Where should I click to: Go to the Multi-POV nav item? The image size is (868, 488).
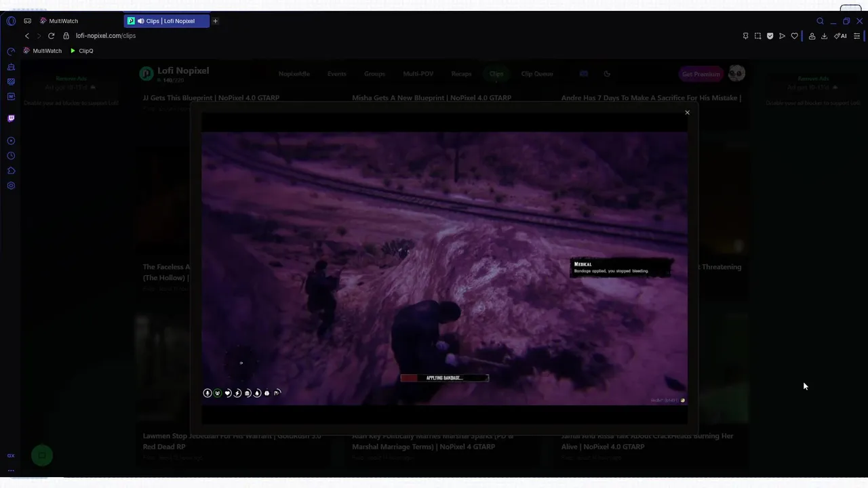(x=418, y=74)
